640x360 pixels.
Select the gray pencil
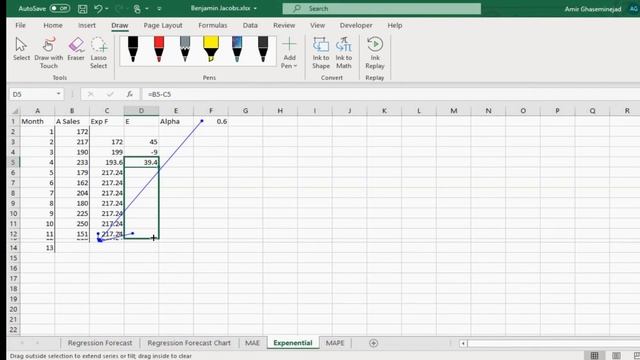[x=185, y=49]
